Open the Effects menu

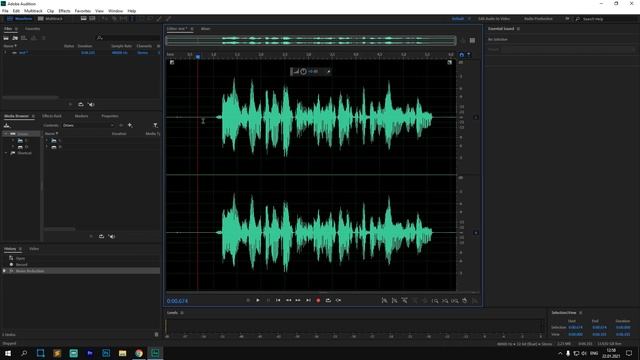pyautogui.click(x=64, y=11)
